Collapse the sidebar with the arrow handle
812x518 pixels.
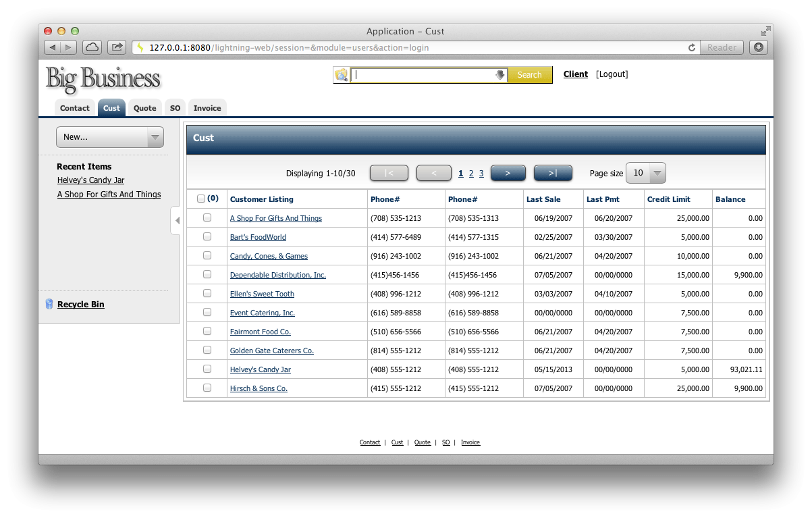coord(176,221)
